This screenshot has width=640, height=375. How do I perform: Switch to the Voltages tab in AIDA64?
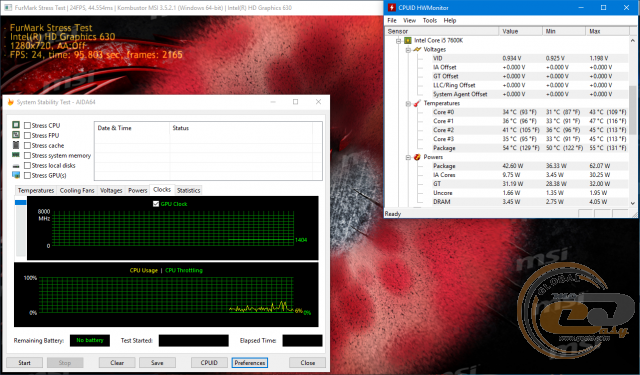pyautogui.click(x=111, y=191)
